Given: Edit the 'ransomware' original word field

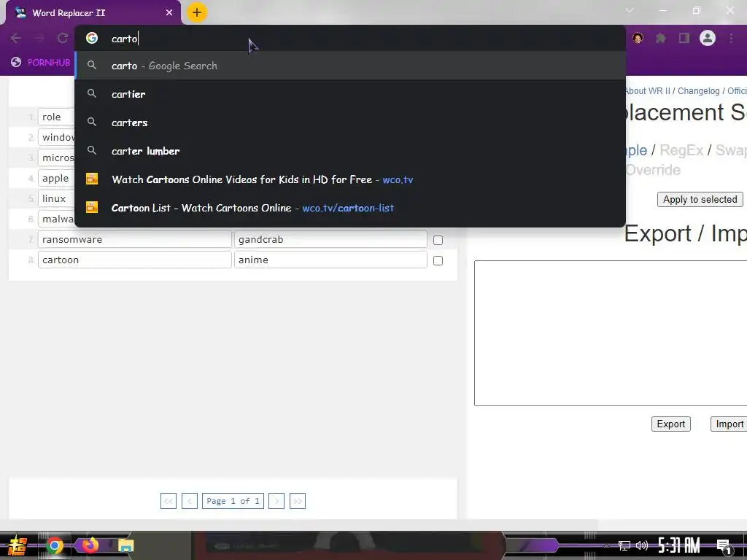Looking at the screenshot, I should (x=135, y=239).
